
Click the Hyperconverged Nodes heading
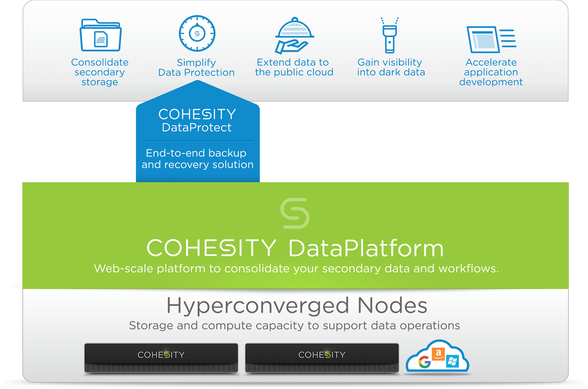pos(297,306)
